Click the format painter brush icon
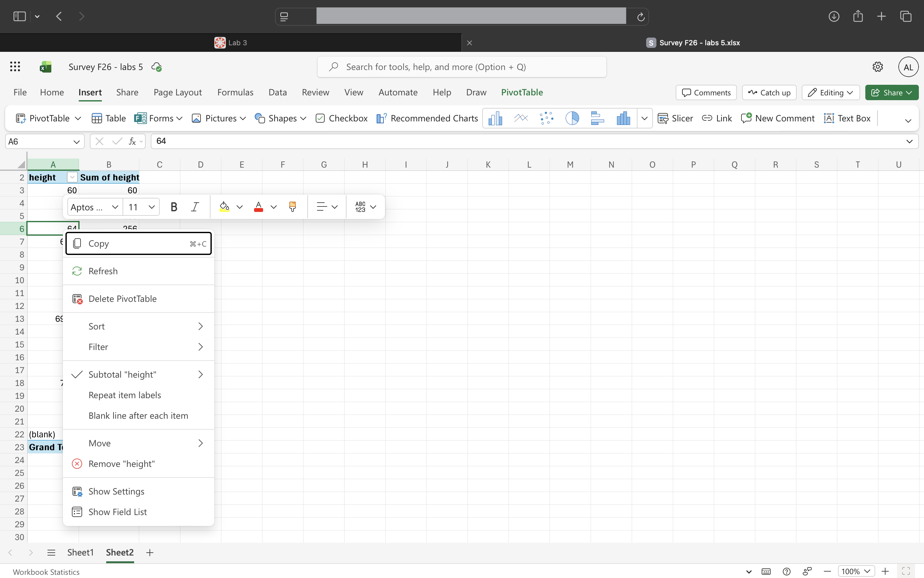The width and height of the screenshot is (924, 578). click(293, 207)
